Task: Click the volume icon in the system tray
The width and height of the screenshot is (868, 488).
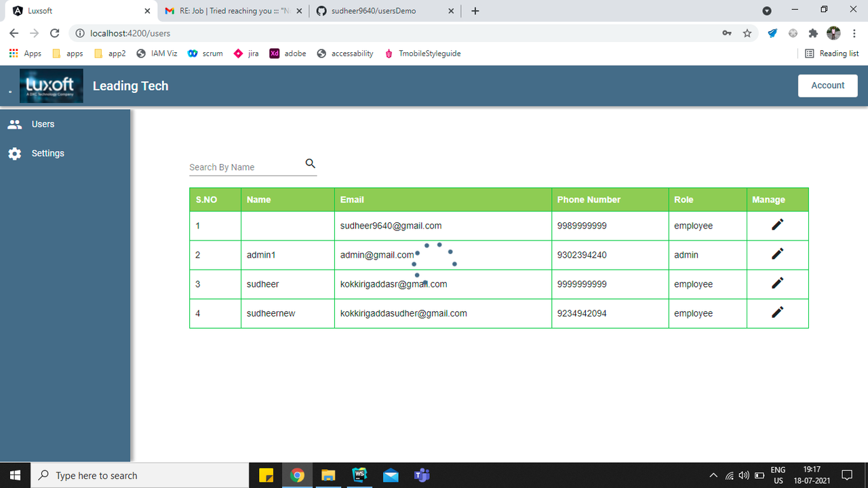Action: [x=744, y=475]
